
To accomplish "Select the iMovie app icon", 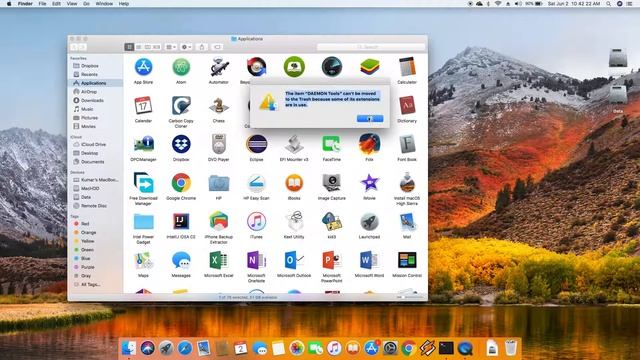I will click(x=369, y=183).
